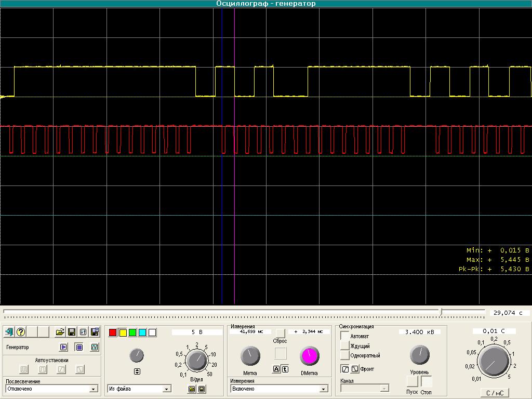Click the time base knob
The width and height of the screenshot is (532, 399).
point(494,361)
